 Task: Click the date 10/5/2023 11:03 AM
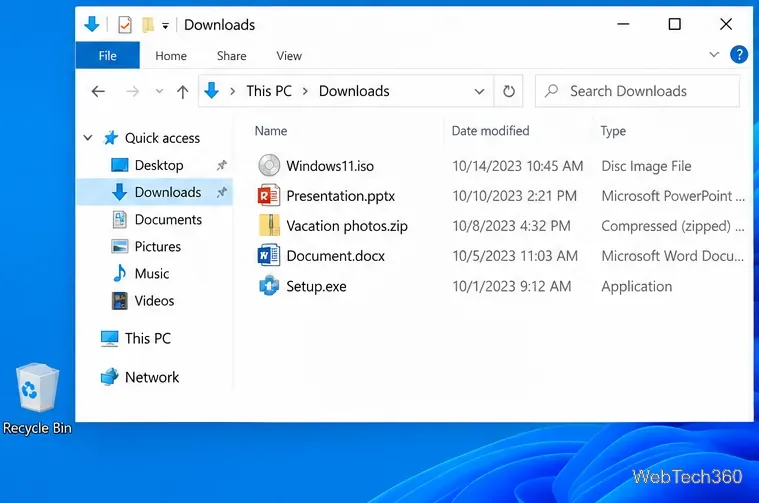[515, 256]
